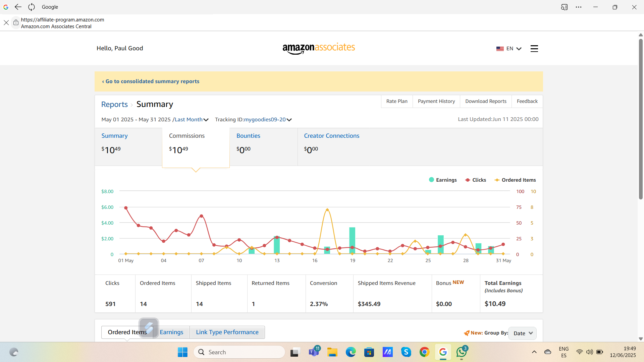
Task: Open Microsoft Store from taskbar
Action: (x=369, y=352)
